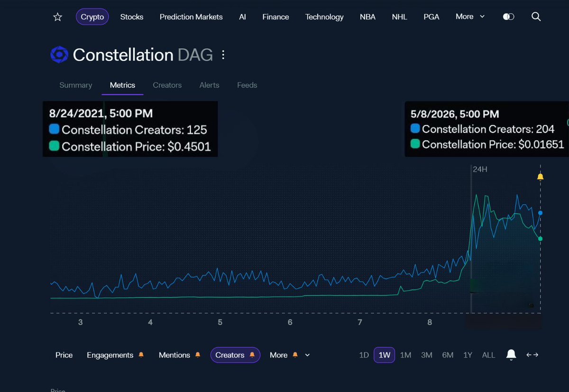Screen dimensions: 569x392
Task: Star Constellation as a favorite
Action: click(x=57, y=17)
